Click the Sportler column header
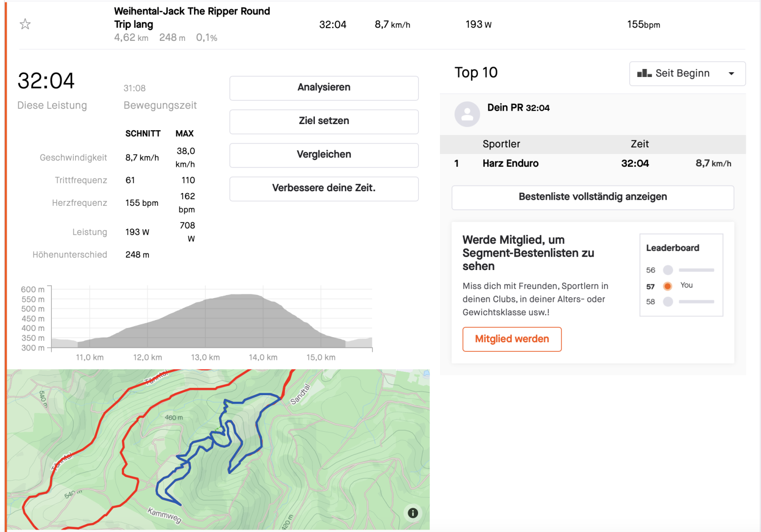Viewport: 761px width, 532px height. click(501, 144)
